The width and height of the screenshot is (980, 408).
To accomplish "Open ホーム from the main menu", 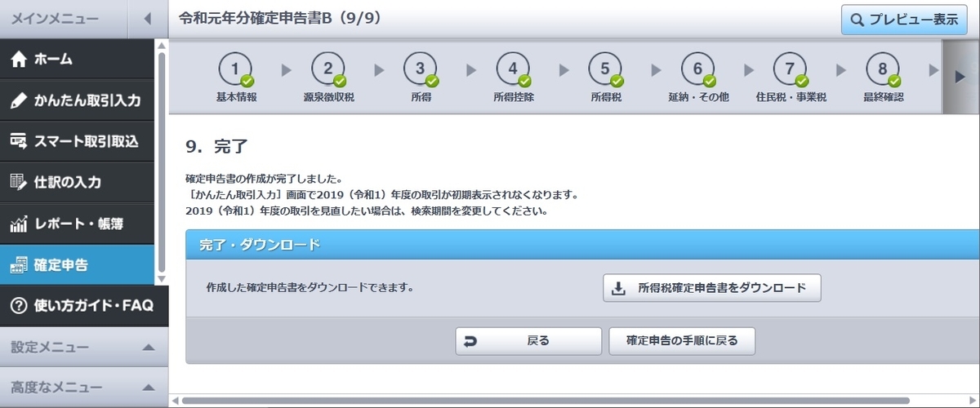I will pyautogui.click(x=78, y=60).
